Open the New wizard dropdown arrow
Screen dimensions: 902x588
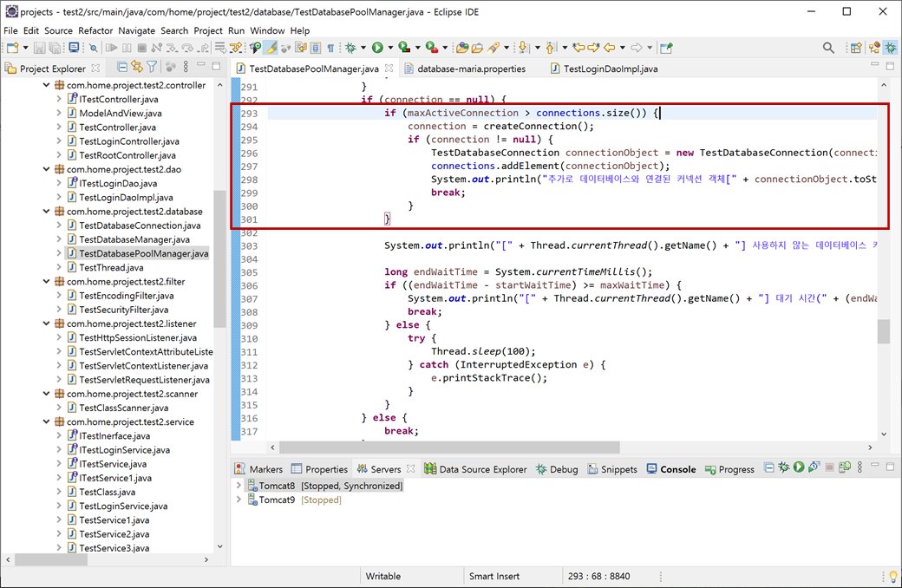[25, 49]
